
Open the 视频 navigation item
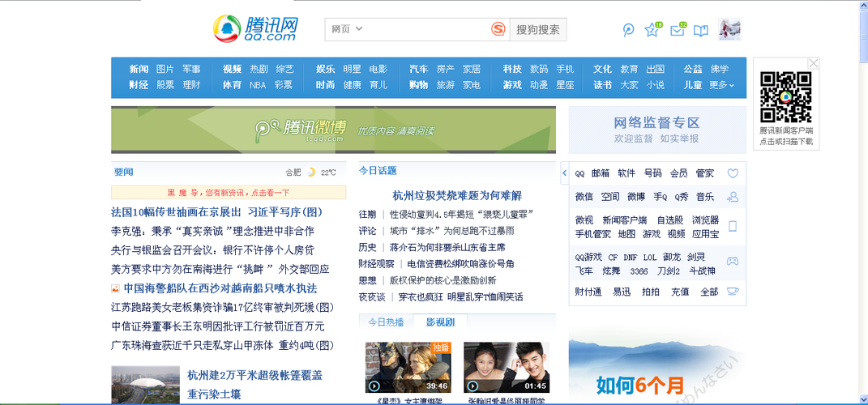pos(232,69)
